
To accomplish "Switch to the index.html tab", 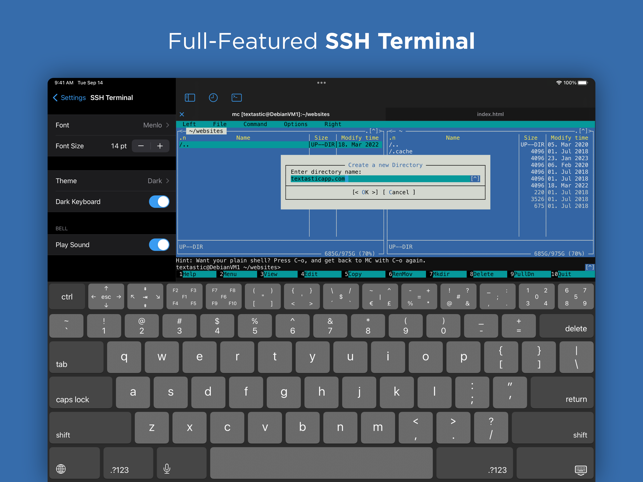I will pos(490,114).
